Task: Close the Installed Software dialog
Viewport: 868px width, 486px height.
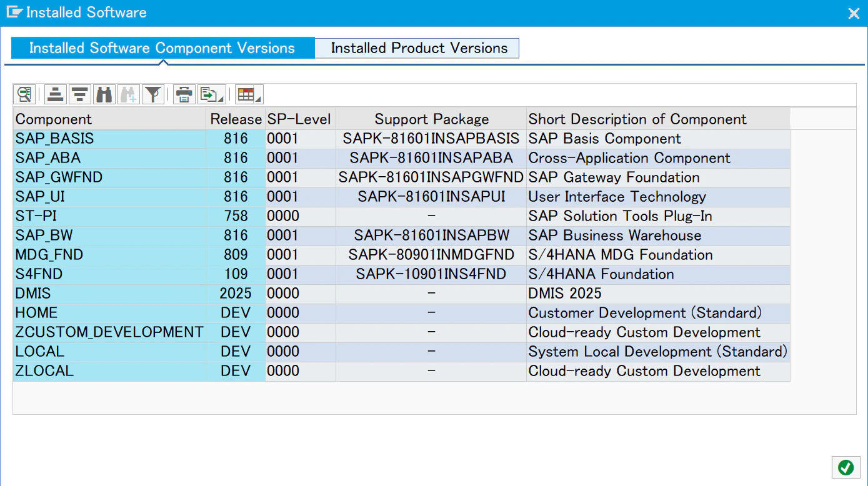Action: [x=853, y=13]
